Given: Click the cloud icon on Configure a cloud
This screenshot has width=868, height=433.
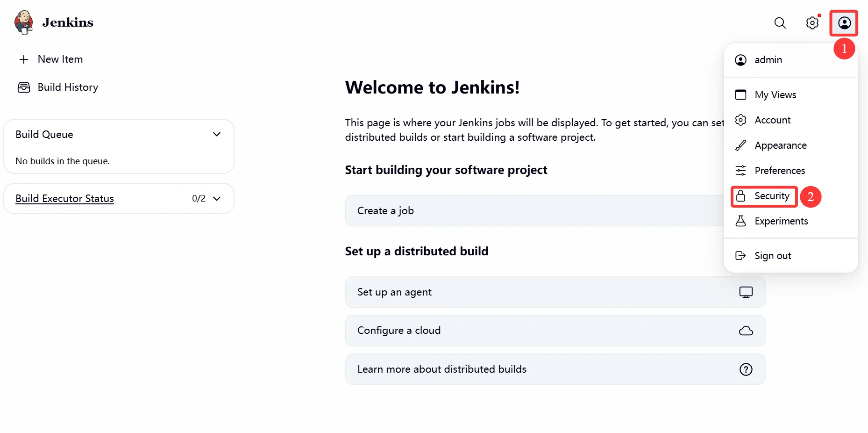Looking at the screenshot, I should 746,331.
